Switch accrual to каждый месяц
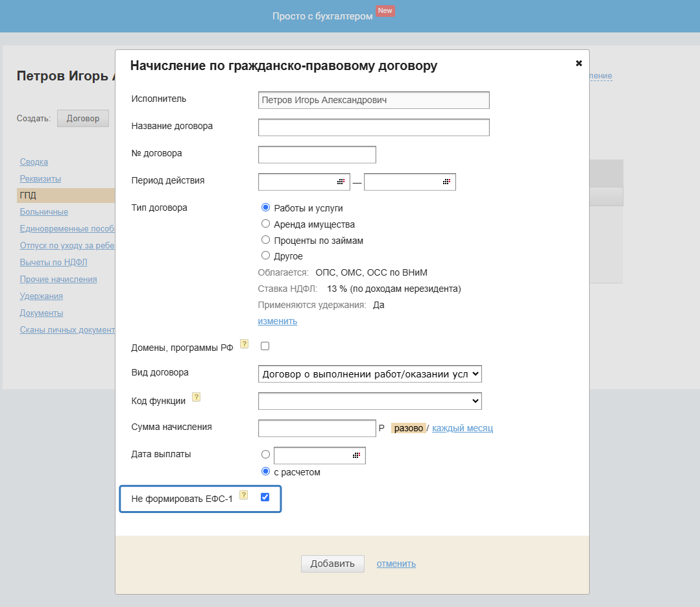 (463, 428)
